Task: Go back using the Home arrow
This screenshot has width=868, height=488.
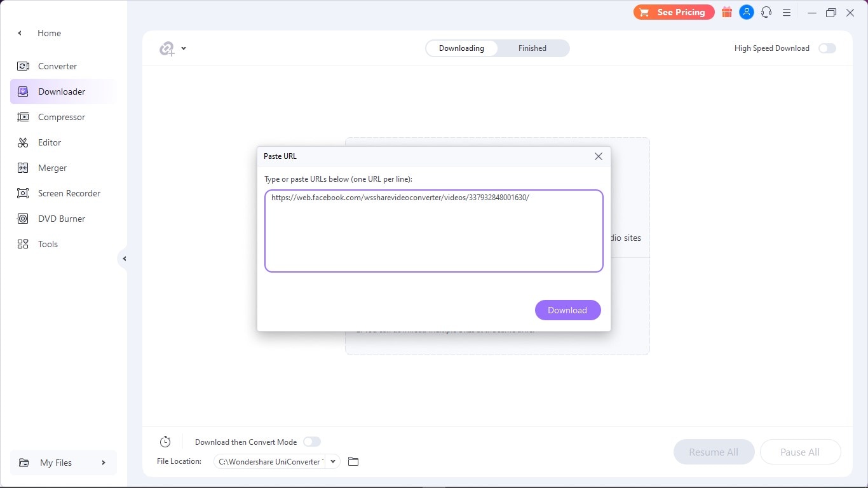Action: (x=20, y=33)
